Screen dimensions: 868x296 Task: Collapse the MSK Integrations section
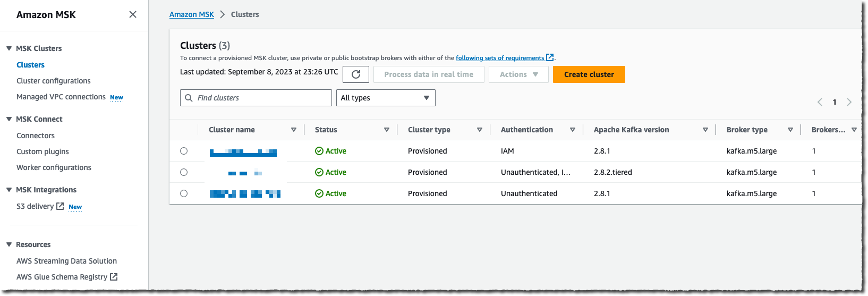9,190
